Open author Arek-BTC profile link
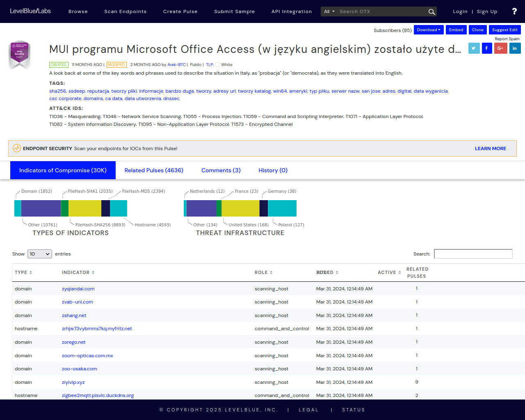525x420 pixels. point(176,65)
